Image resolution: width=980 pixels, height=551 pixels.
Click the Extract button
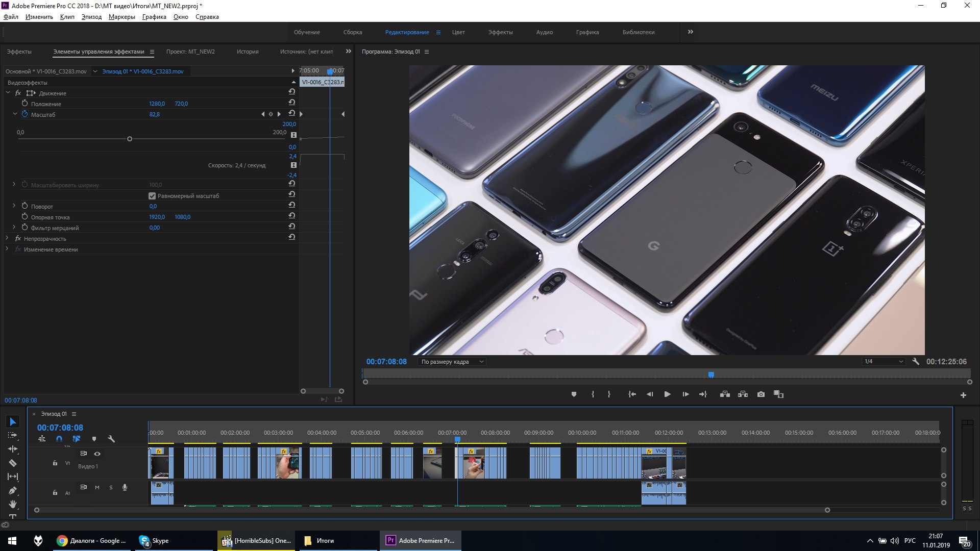point(743,394)
